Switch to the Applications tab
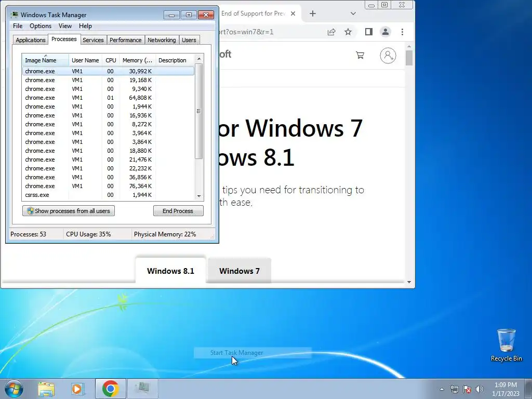This screenshot has width=532, height=399. (x=31, y=40)
